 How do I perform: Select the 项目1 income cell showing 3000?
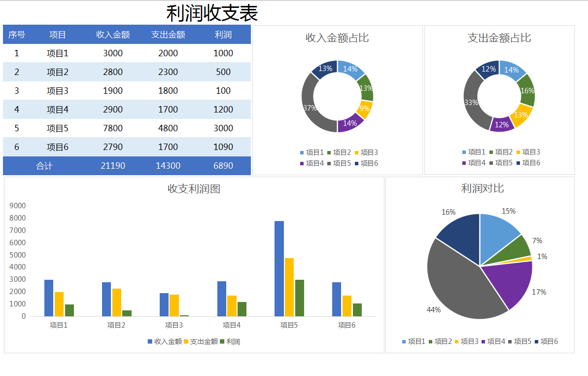click(x=112, y=53)
